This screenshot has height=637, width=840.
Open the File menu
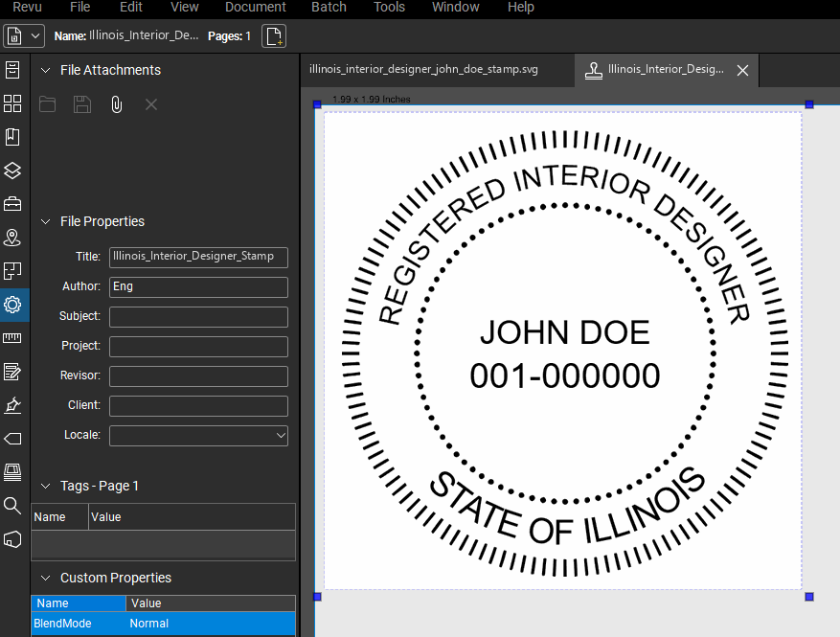79,8
